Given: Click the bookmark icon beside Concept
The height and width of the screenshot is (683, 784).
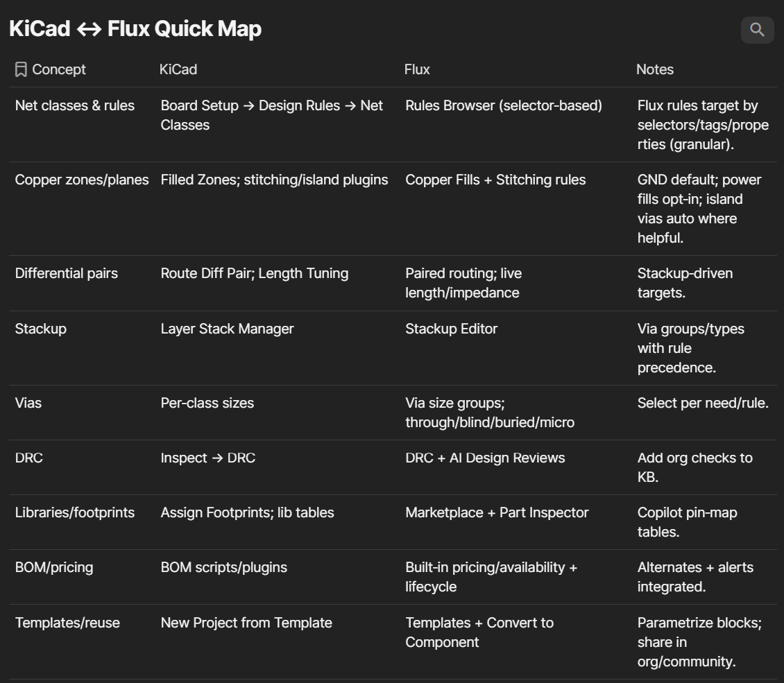Looking at the screenshot, I should pos(21,69).
